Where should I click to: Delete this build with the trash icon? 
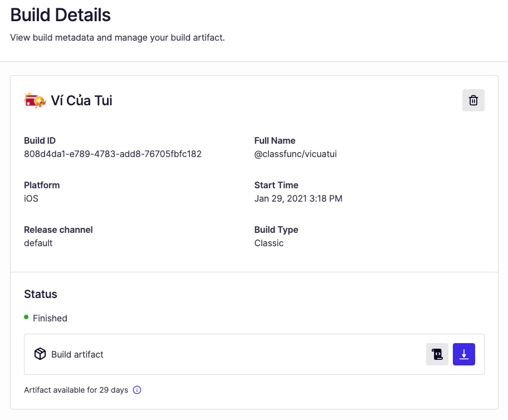pyautogui.click(x=473, y=100)
